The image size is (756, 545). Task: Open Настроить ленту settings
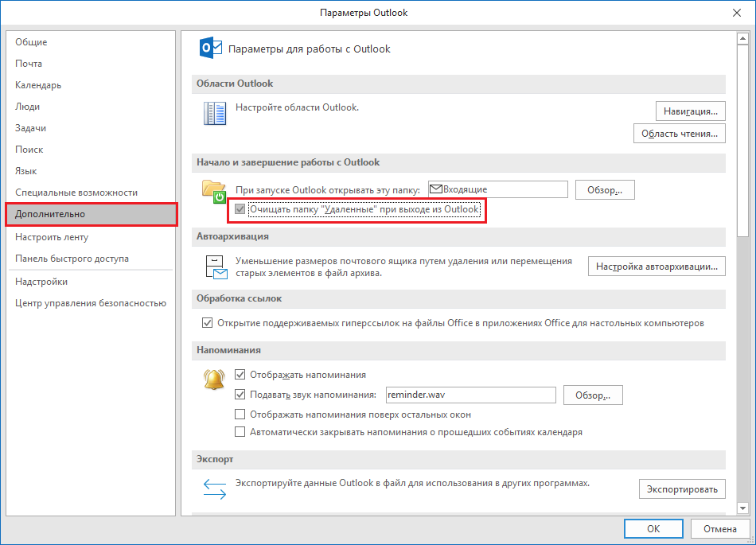(x=91, y=237)
